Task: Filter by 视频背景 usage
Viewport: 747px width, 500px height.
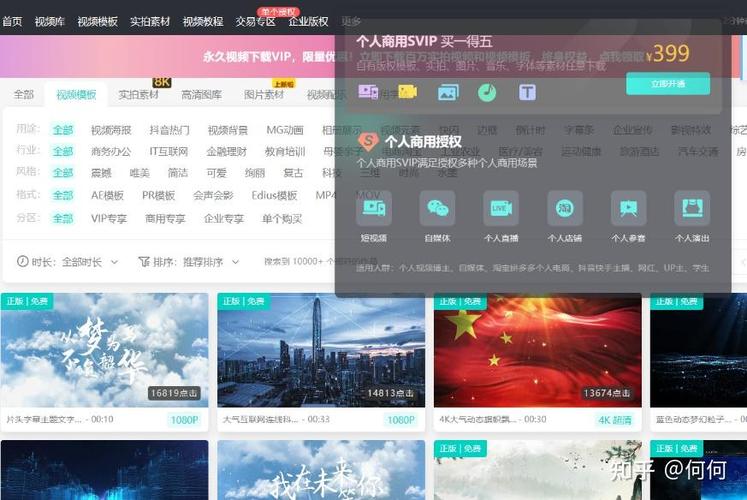Action: (x=228, y=130)
